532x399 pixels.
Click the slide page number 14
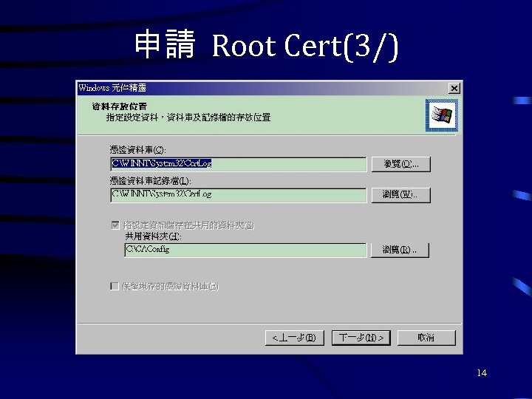click(482, 373)
